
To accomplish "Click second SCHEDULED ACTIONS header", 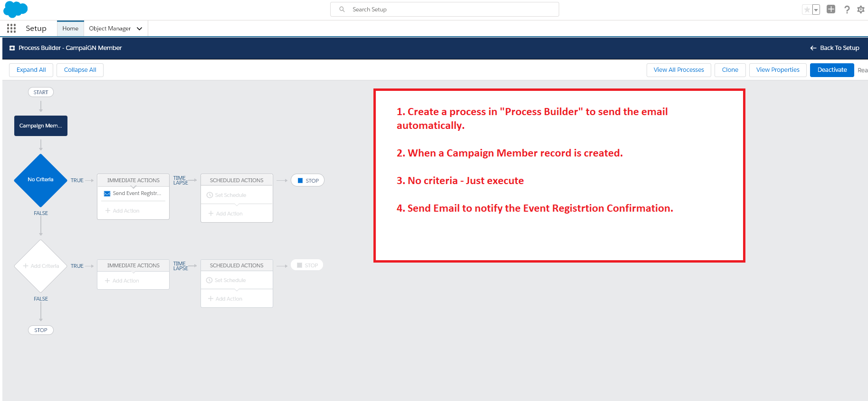I will [237, 265].
